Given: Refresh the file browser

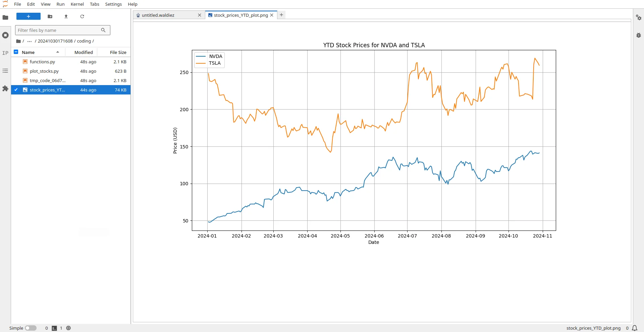Looking at the screenshot, I should pyautogui.click(x=82, y=16).
